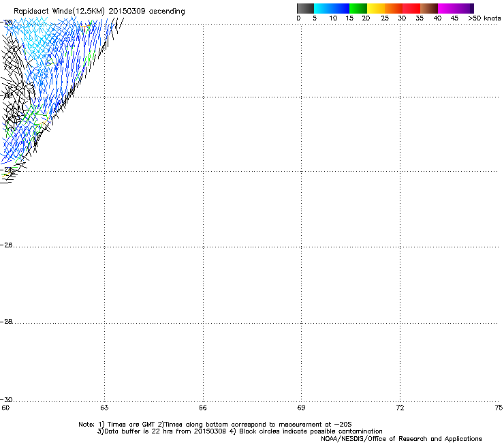This screenshot has height=443, width=504.
Task: Click the legend value '25'
Action: point(385,18)
